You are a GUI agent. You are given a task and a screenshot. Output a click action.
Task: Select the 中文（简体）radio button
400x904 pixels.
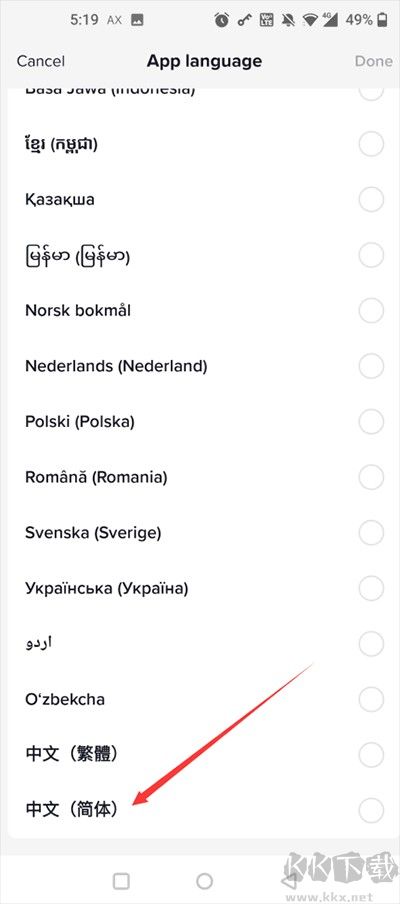click(371, 809)
